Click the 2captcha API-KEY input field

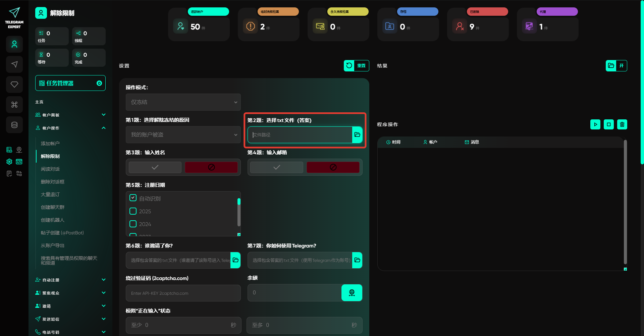[183, 293]
